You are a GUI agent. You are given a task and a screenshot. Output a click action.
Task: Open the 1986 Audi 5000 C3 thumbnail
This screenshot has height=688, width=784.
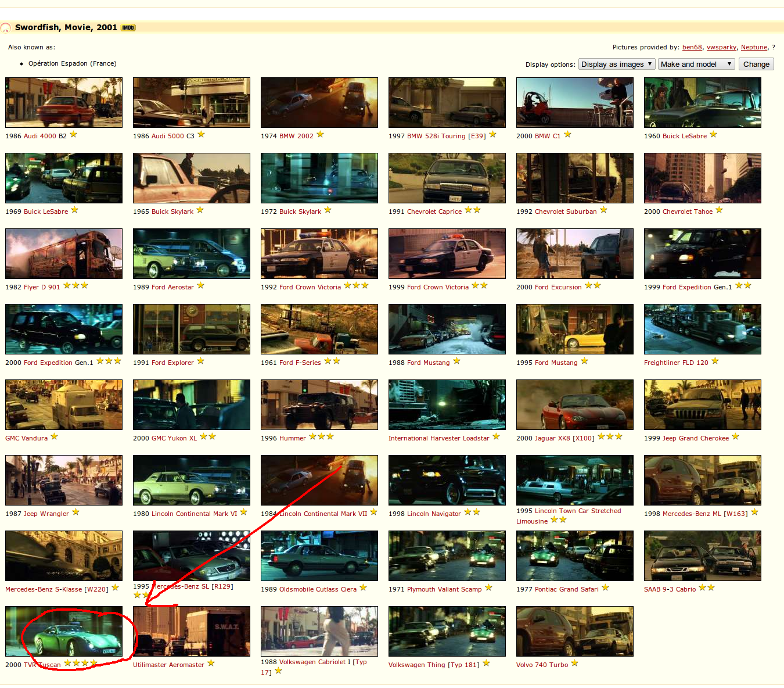pyautogui.click(x=192, y=102)
